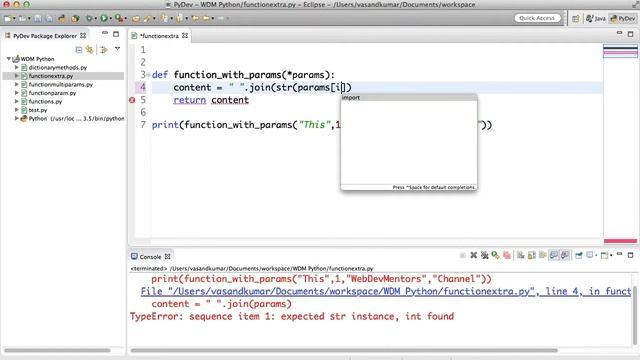Open the Display Selected Console dropdown arrow
640x360 pixels.
(596, 256)
